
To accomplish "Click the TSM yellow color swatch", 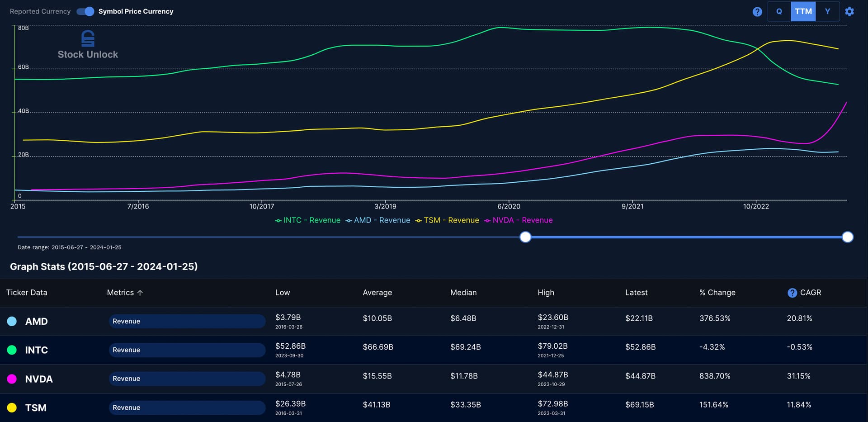I will pyautogui.click(x=12, y=408).
